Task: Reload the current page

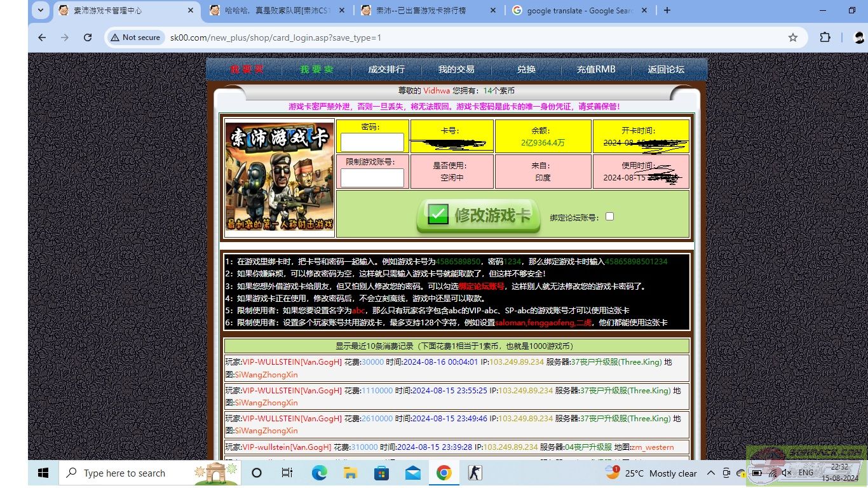Action: pyautogui.click(x=86, y=37)
